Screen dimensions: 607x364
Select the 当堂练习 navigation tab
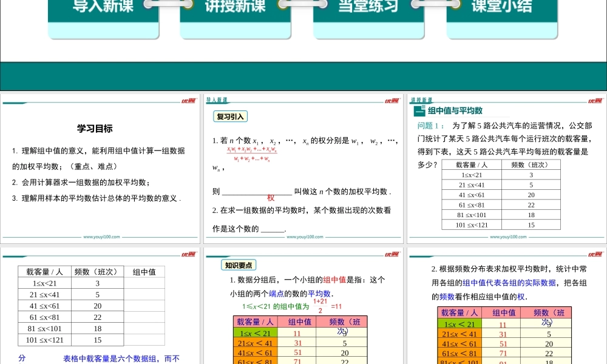click(x=368, y=7)
